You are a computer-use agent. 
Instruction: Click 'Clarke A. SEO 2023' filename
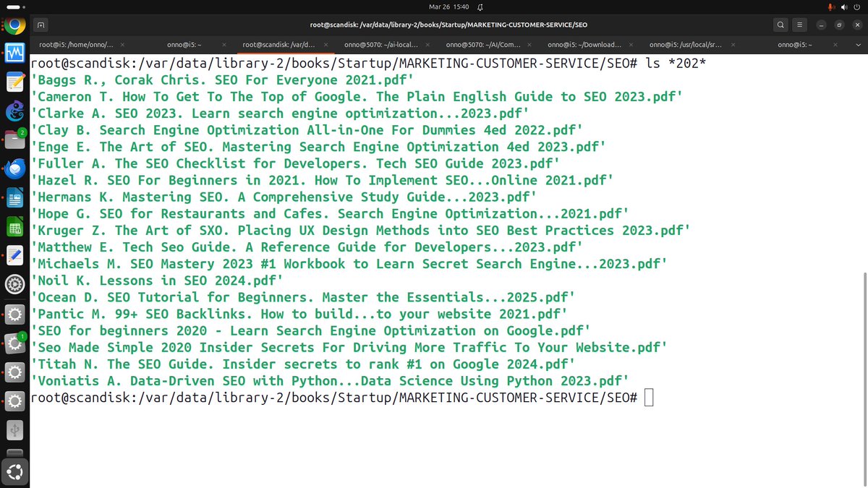pos(280,114)
